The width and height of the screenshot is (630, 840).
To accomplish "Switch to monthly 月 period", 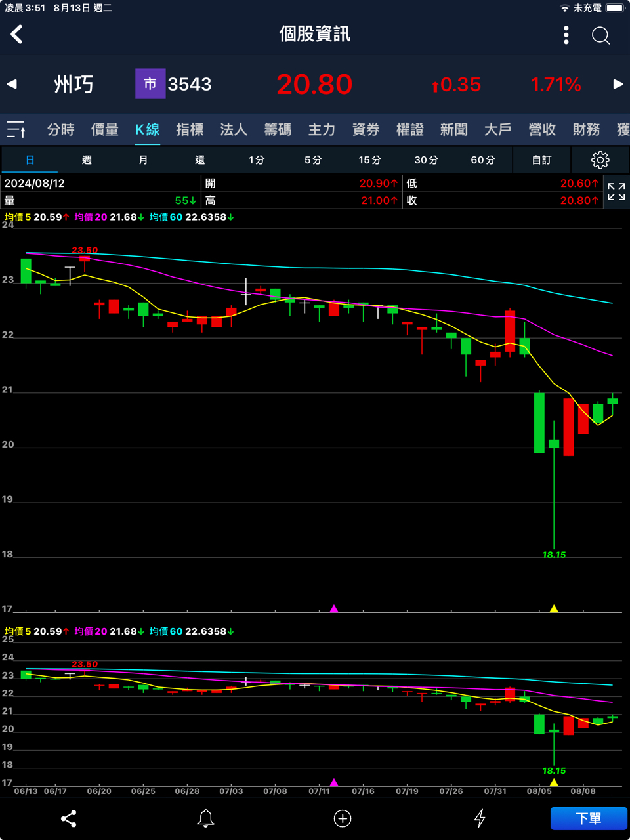I will point(143,159).
